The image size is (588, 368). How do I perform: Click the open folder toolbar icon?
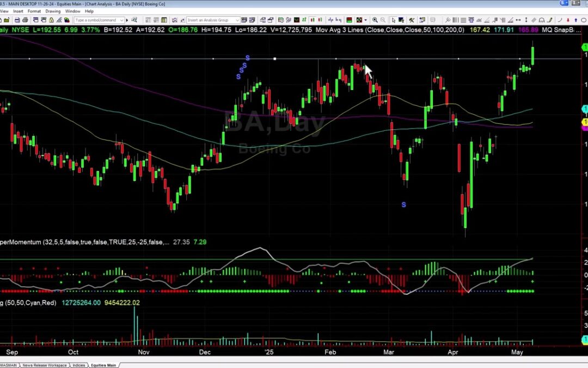click(x=7, y=20)
